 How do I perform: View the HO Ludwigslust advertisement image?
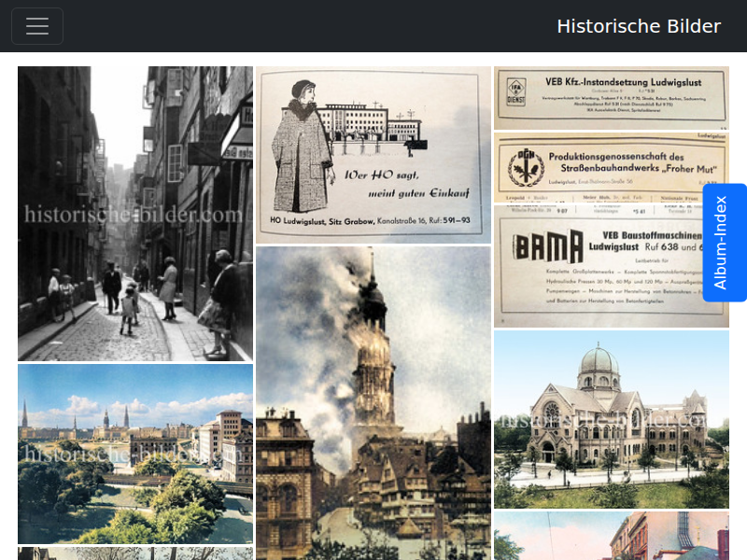pyautogui.click(x=373, y=155)
